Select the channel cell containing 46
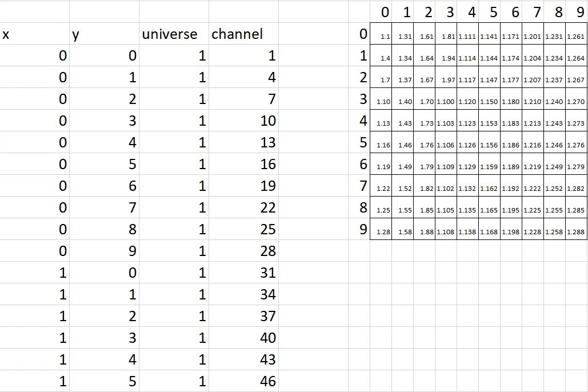 (243, 381)
